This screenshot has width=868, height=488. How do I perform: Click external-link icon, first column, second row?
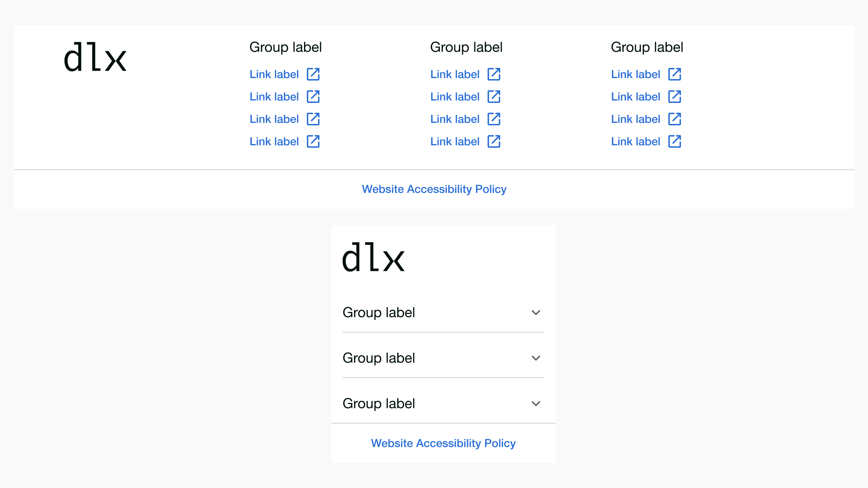[313, 97]
